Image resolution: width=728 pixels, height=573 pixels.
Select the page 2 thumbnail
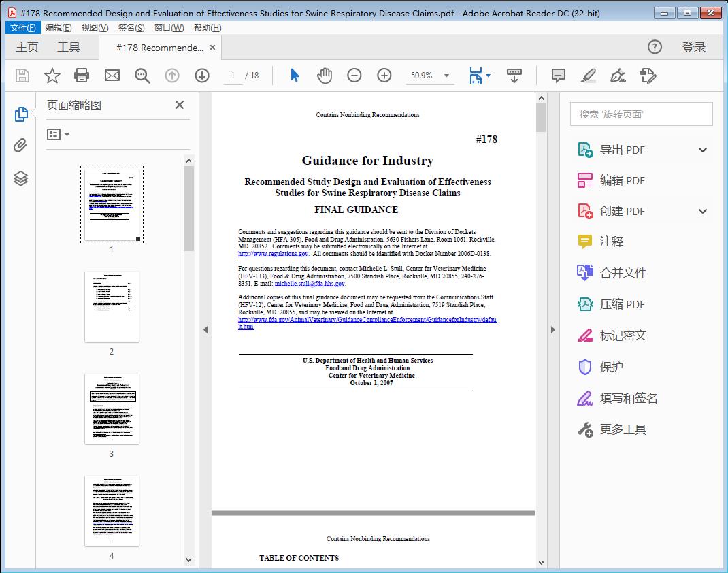pyautogui.click(x=112, y=307)
